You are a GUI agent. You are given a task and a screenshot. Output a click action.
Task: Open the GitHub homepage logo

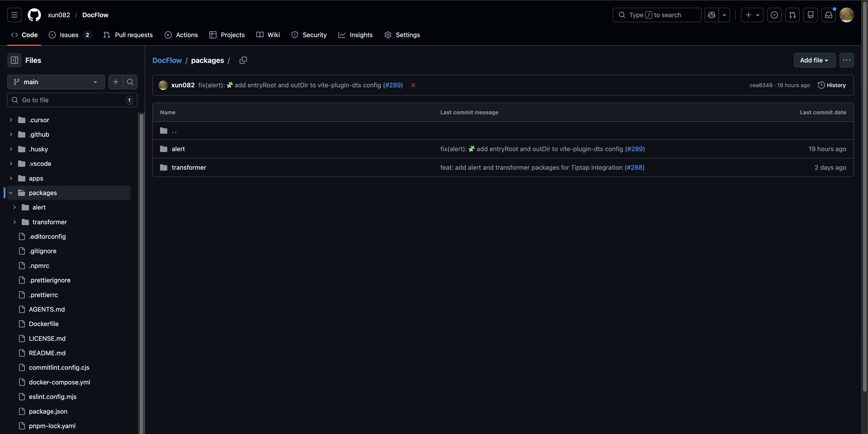34,15
